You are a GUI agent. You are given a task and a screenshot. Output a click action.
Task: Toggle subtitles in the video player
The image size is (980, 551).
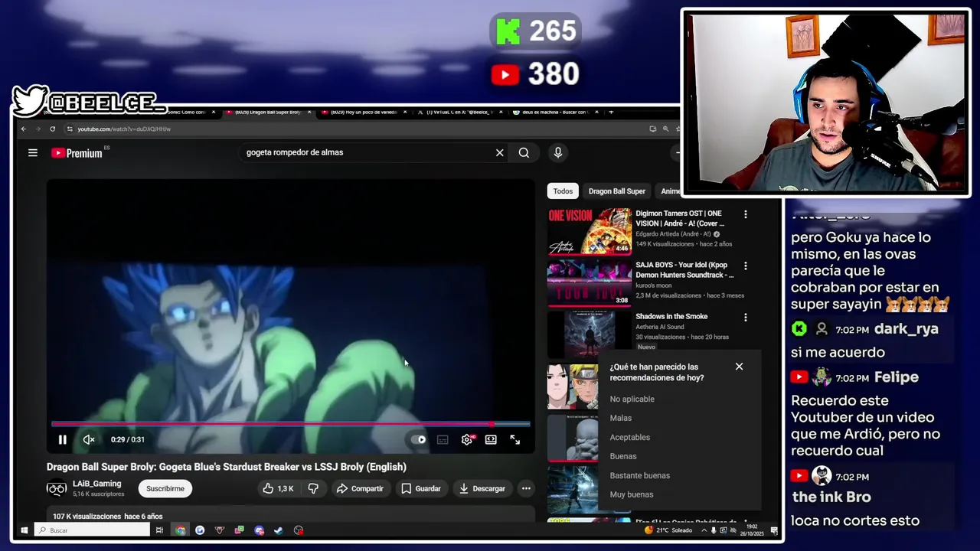443,439
